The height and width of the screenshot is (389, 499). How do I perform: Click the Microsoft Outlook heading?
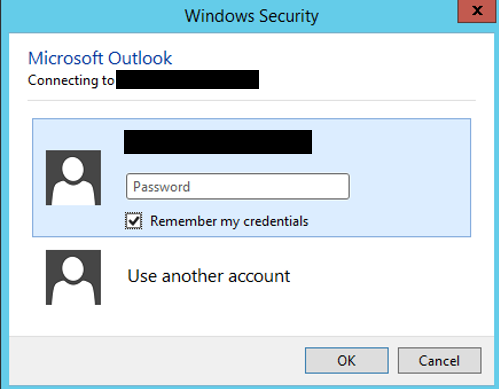coord(100,58)
